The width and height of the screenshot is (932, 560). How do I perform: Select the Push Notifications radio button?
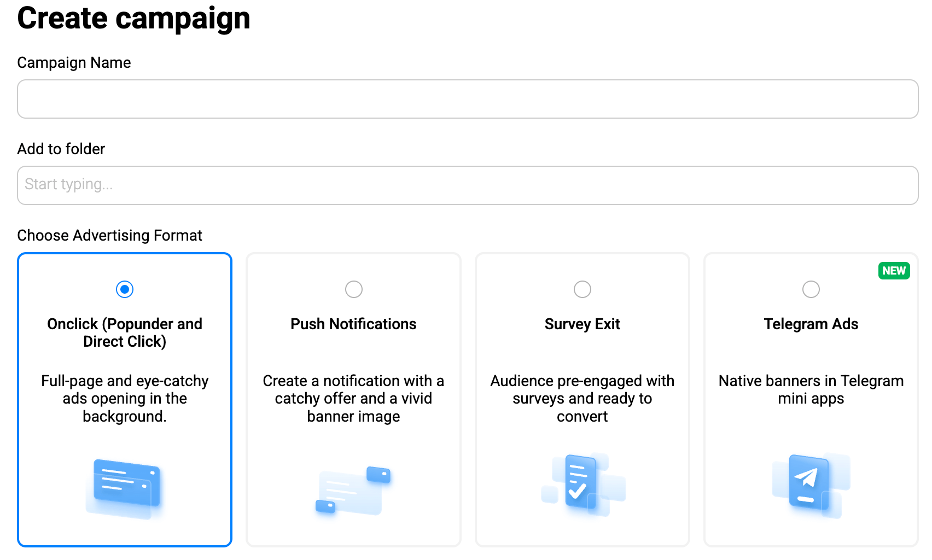354,289
